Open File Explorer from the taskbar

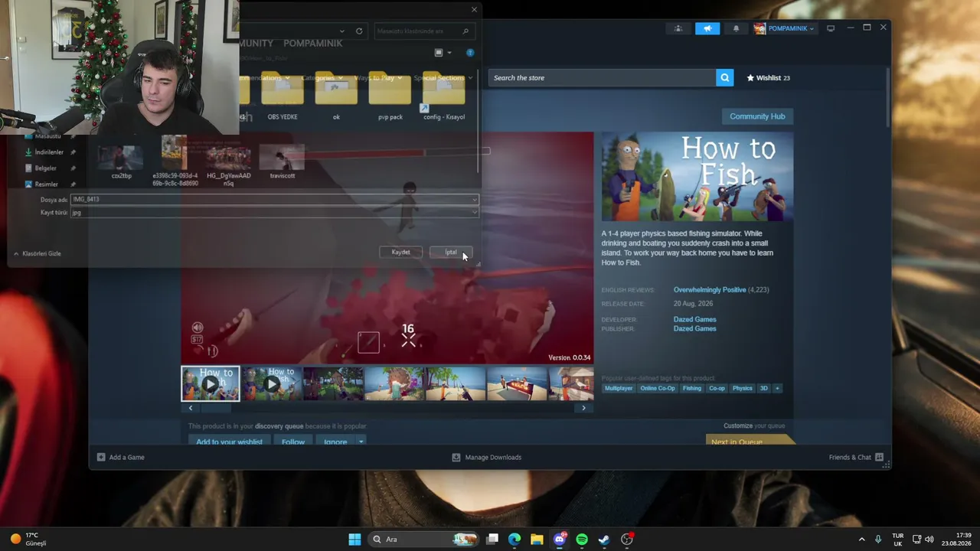click(537, 540)
